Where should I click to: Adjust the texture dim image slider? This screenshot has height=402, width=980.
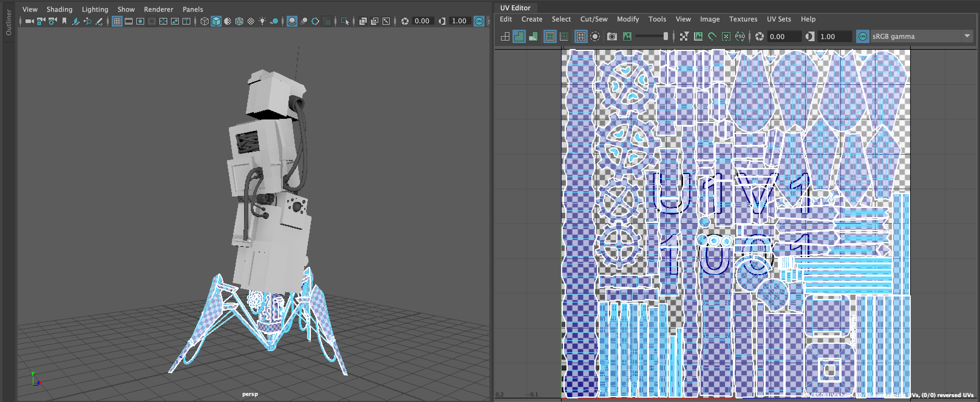pos(665,36)
